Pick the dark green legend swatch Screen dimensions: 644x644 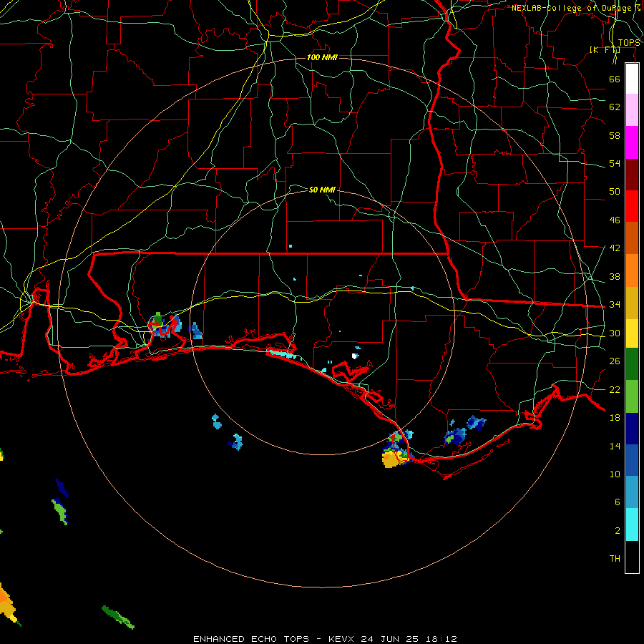[632, 364]
